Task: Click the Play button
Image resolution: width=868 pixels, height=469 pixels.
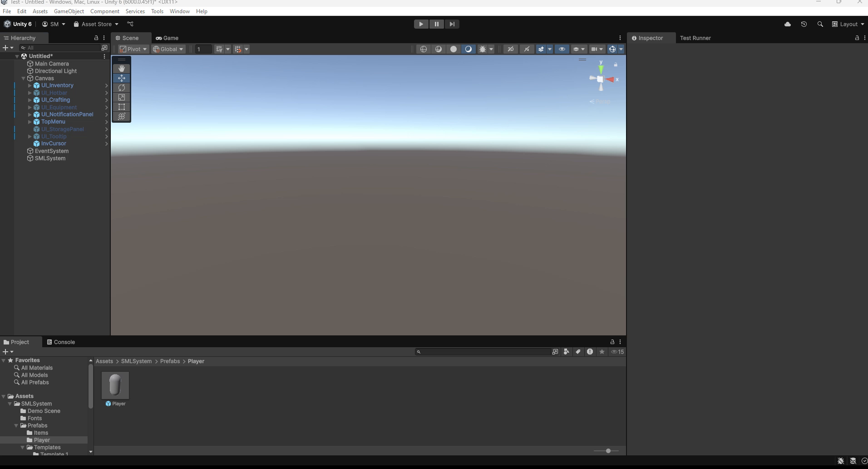Action: (421, 24)
